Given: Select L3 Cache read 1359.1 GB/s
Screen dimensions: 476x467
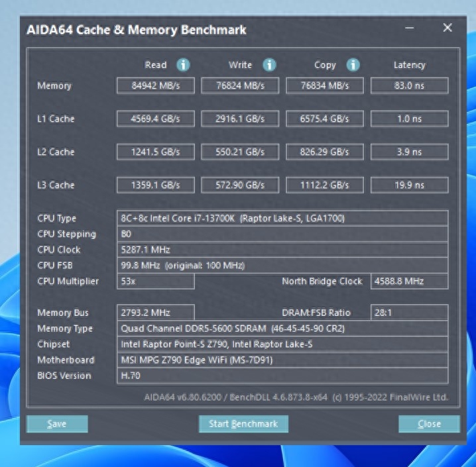Looking at the screenshot, I should (155, 185).
